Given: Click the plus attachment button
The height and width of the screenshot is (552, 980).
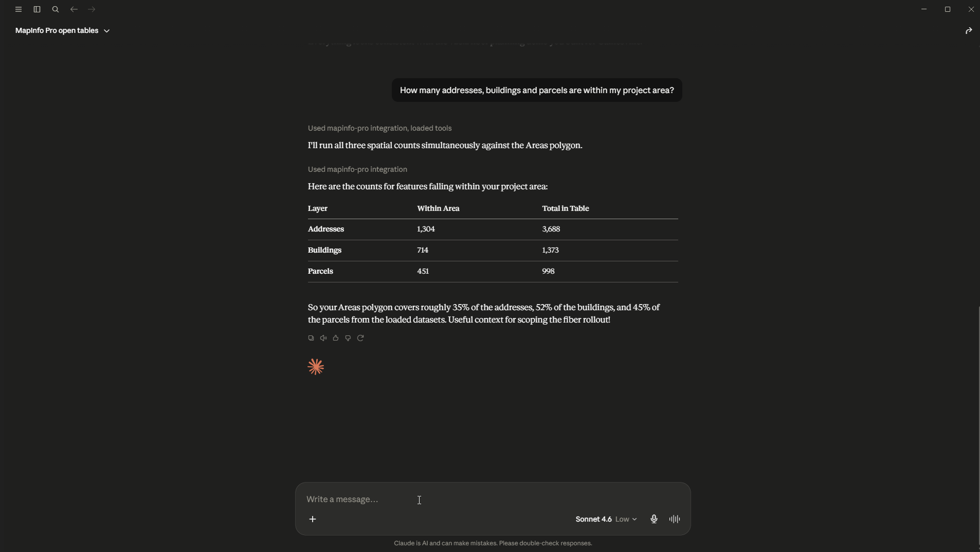Looking at the screenshot, I should 313,519.
